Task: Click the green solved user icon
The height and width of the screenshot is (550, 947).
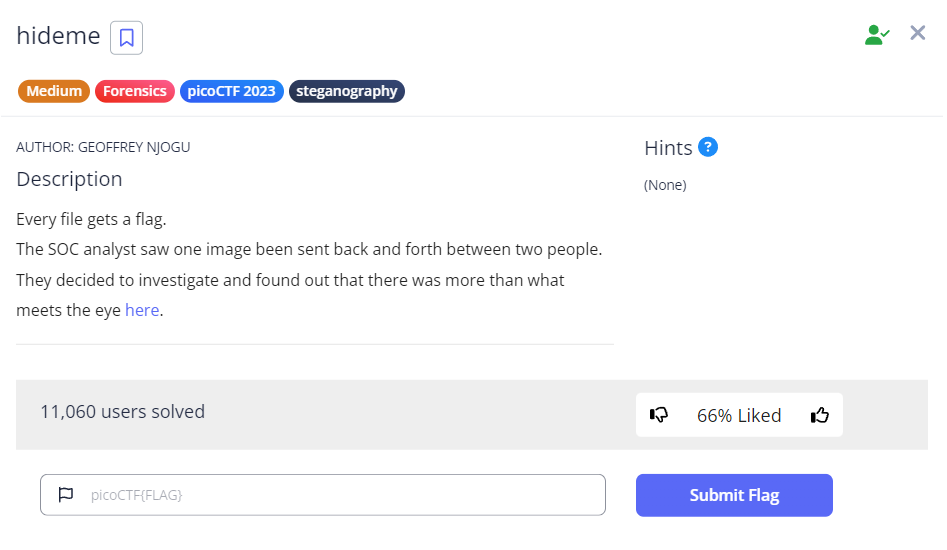Action: click(x=877, y=35)
